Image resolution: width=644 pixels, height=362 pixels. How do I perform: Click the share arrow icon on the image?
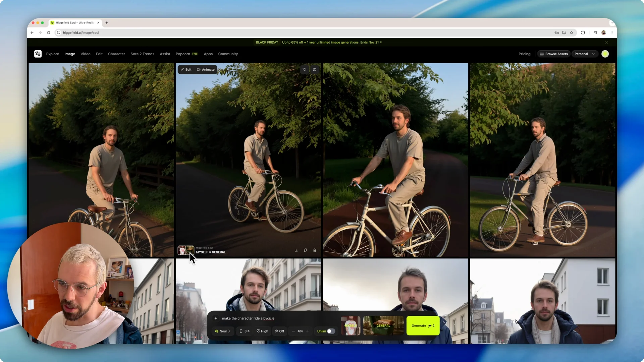(x=304, y=69)
